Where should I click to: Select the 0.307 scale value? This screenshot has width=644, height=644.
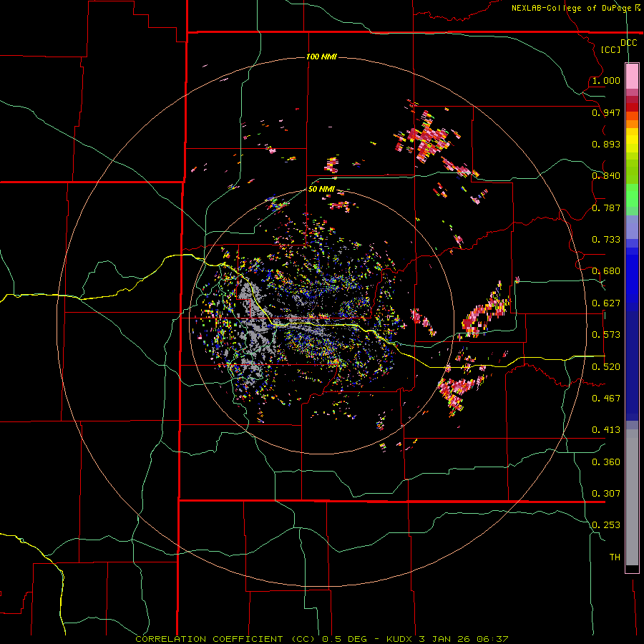coord(606,493)
